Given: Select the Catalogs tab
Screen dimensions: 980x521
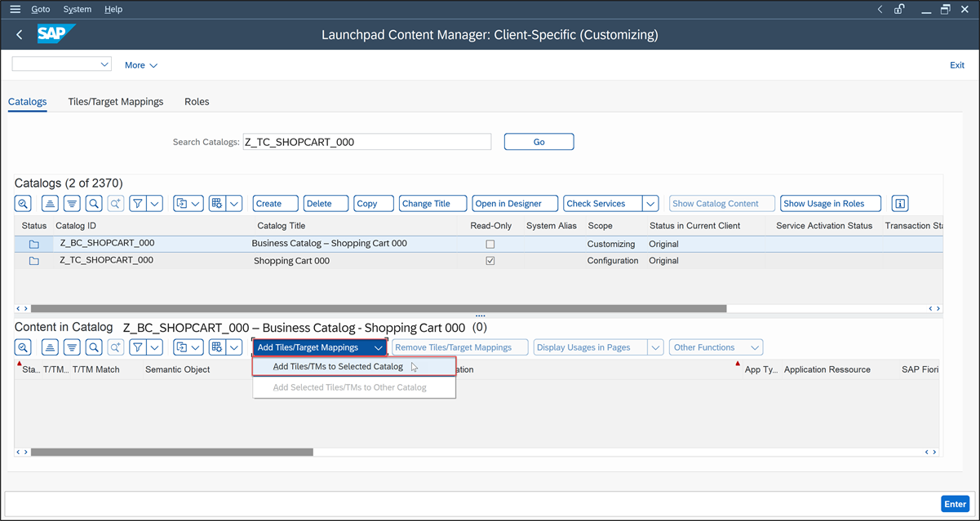Looking at the screenshot, I should (27, 102).
